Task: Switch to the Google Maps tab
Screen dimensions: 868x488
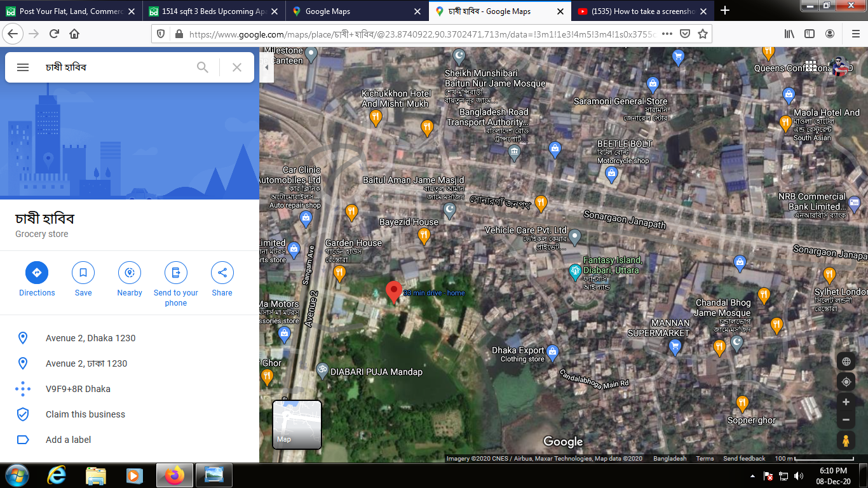Action: [x=356, y=11]
